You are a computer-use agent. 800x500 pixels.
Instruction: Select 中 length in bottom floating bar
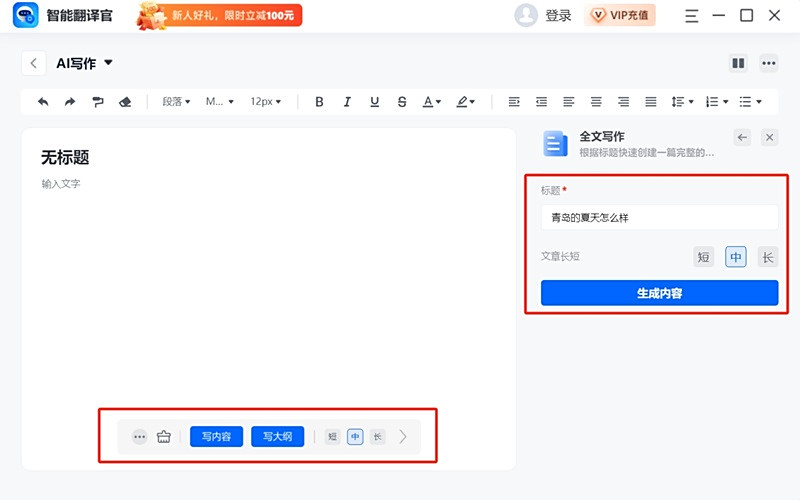tap(355, 437)
